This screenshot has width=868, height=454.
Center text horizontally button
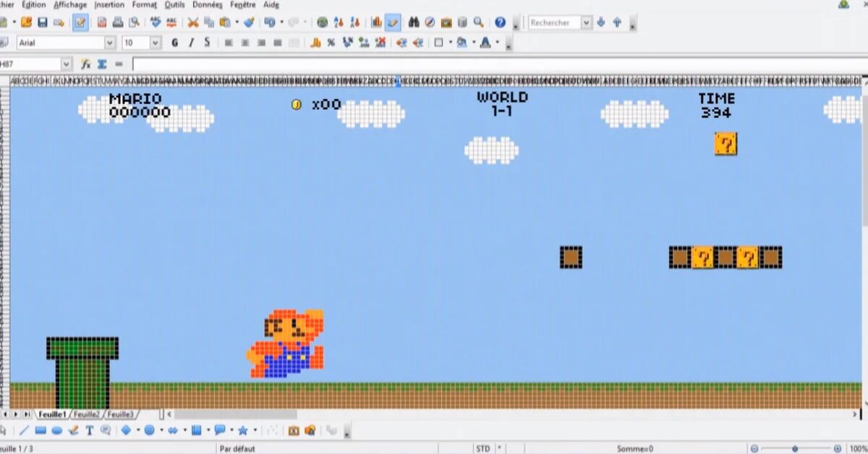click(x=245, y=43)
